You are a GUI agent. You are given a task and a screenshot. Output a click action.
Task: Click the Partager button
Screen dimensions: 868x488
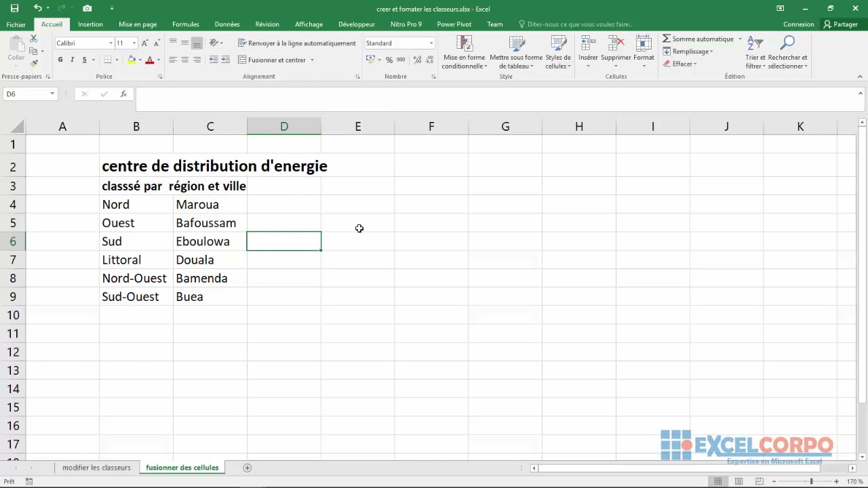click(841, 24)
